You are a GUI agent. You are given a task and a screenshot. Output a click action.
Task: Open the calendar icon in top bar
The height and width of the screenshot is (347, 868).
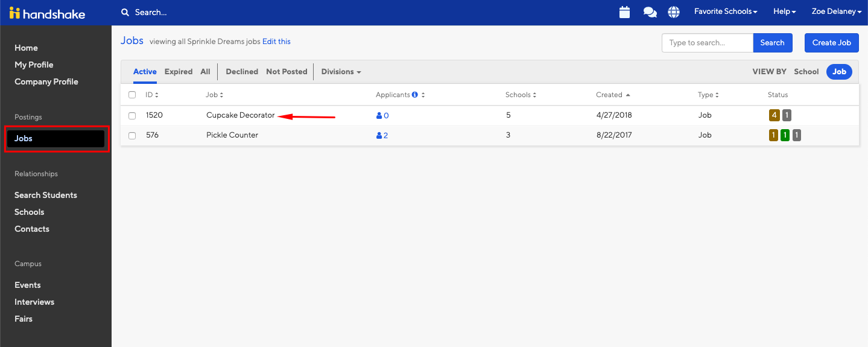tap(624, 12)
